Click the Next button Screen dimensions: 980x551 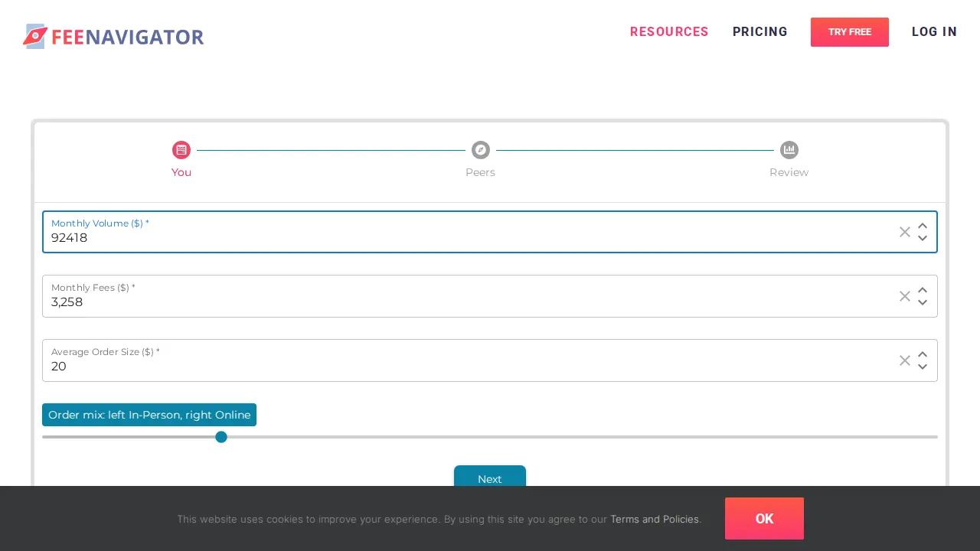pos(490,476)
